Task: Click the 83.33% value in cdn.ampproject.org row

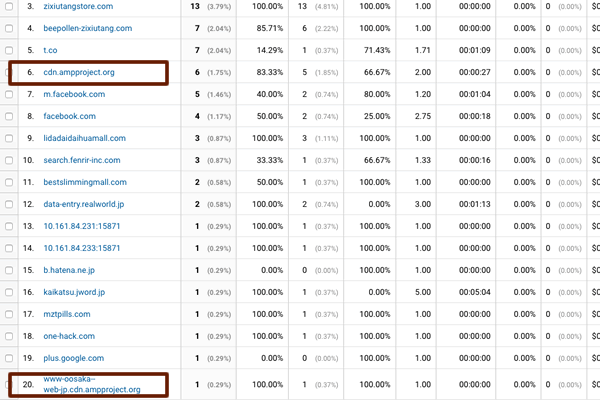Action: [x=270, y=72]
